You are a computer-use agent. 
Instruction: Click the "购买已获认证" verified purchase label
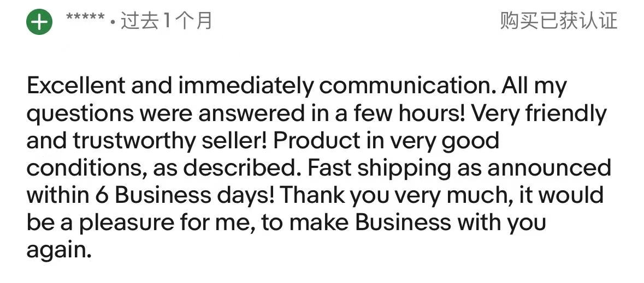(x=558, y=21)
